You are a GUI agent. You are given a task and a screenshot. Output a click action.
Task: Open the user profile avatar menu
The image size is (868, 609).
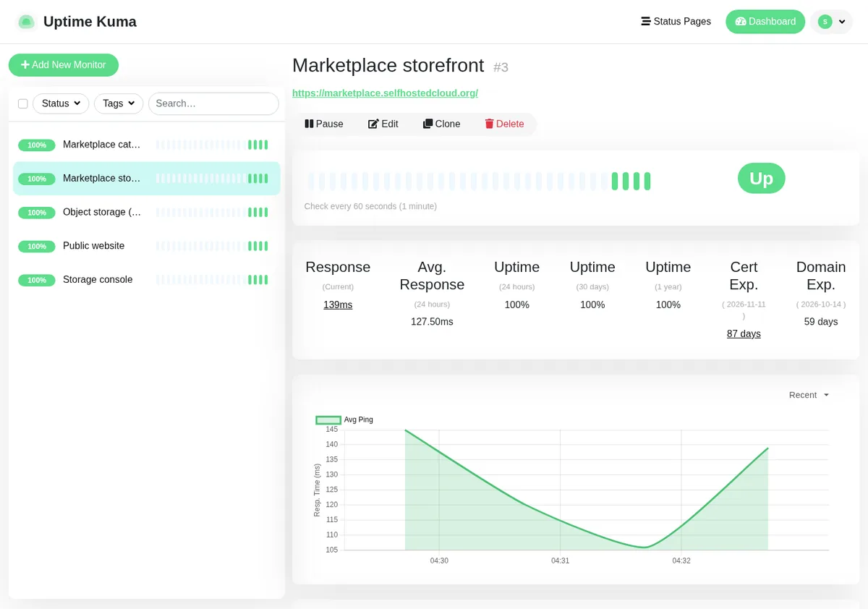point(831,22)
